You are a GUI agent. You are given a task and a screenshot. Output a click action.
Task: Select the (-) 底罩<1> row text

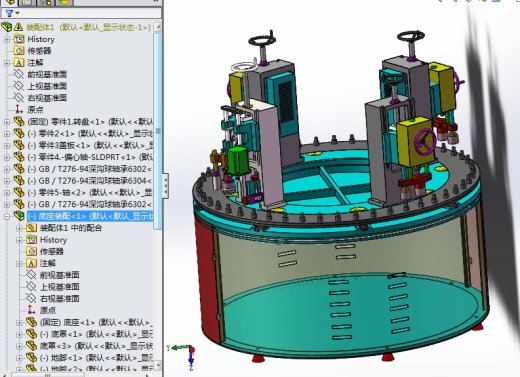[x=96, y=334]
